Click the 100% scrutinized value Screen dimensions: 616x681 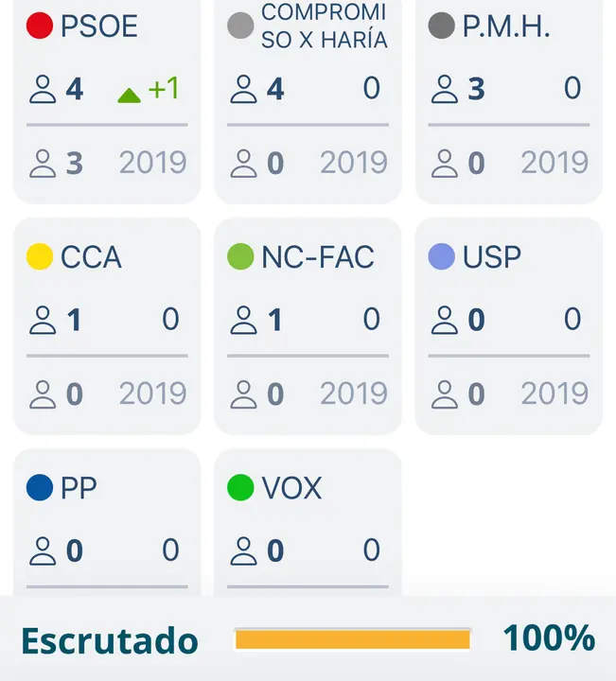[x=549, y=637]
